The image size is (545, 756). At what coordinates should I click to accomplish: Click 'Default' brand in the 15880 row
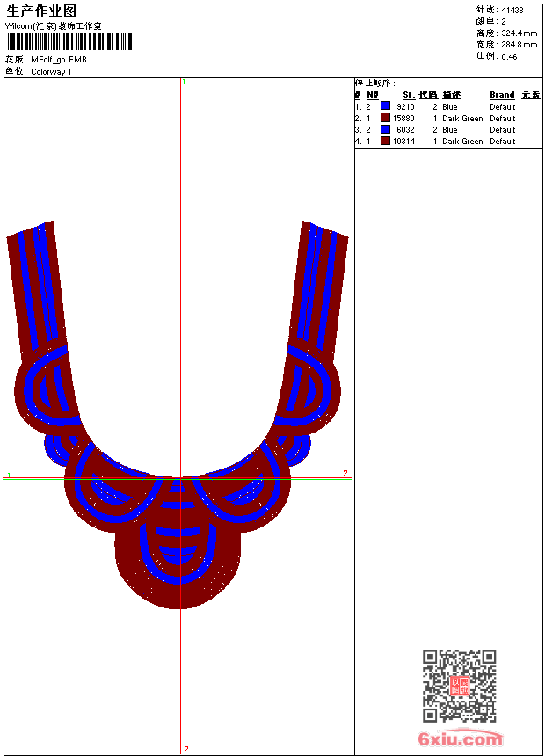[503, 119]
